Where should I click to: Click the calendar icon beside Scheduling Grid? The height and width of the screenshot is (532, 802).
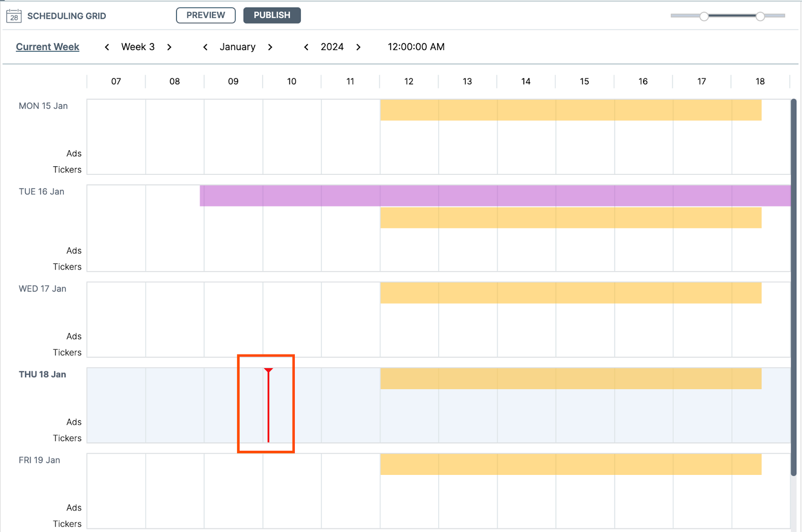point(14,15)
